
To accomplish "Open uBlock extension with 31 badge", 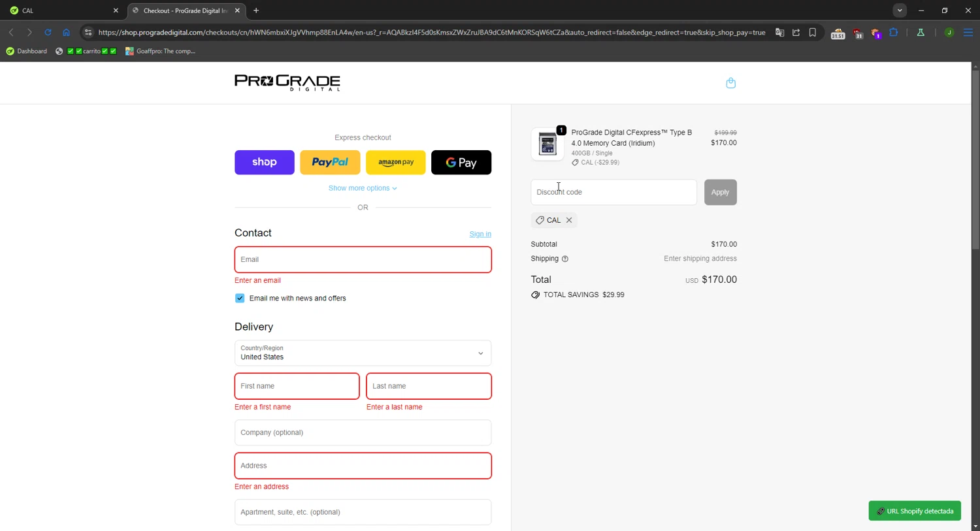I will click(858, 33).
